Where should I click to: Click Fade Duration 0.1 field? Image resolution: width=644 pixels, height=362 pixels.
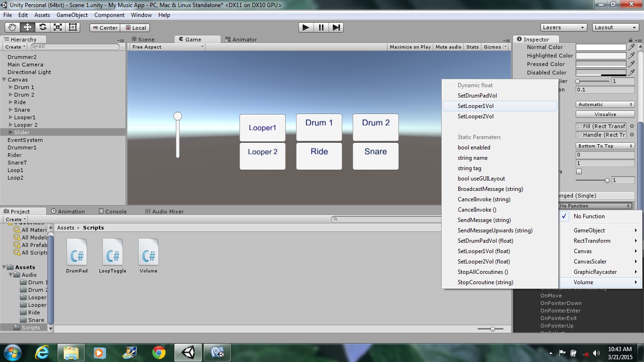(605, 90)
